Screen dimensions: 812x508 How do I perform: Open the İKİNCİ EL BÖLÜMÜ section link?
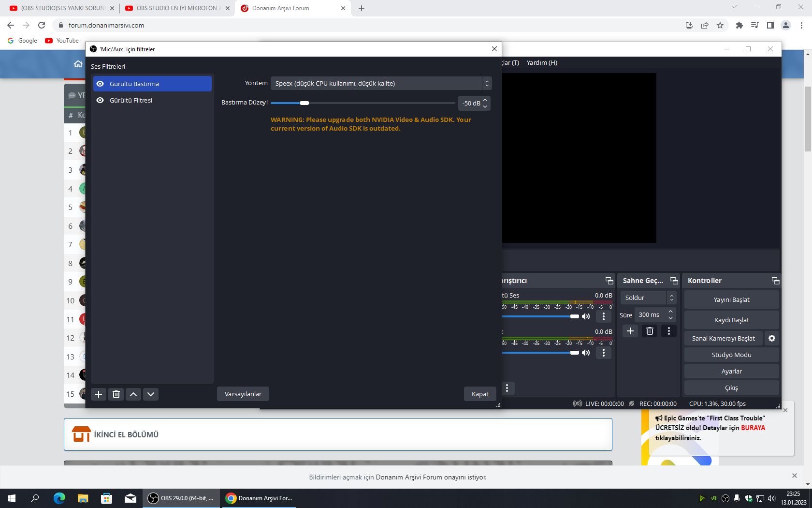[126, 434]
